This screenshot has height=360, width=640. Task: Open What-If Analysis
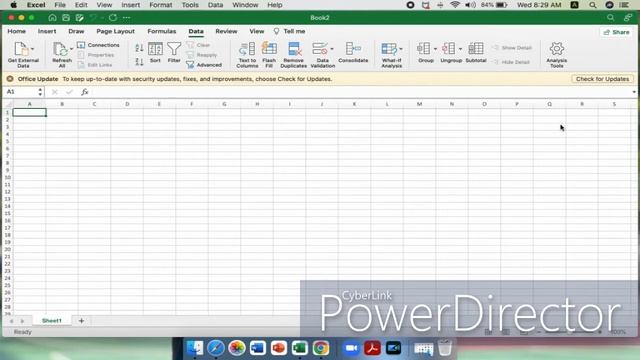pyautogui.click(x=391, y=55)
